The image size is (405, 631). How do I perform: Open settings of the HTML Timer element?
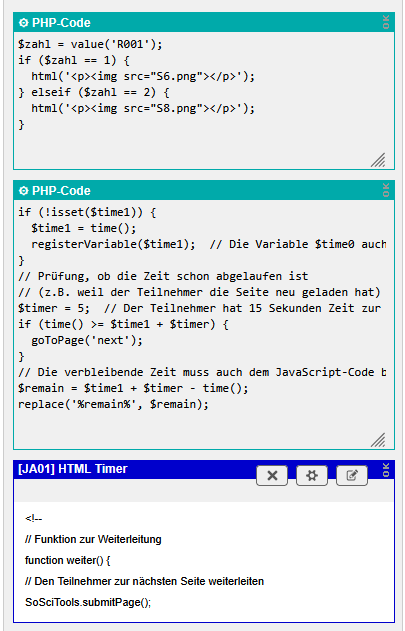point(312,476)
